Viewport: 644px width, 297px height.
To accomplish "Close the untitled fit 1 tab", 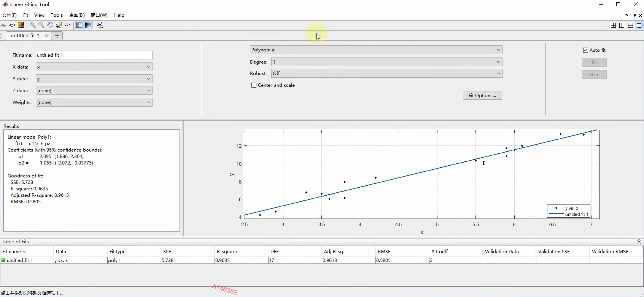I will (x=47, y=36).
